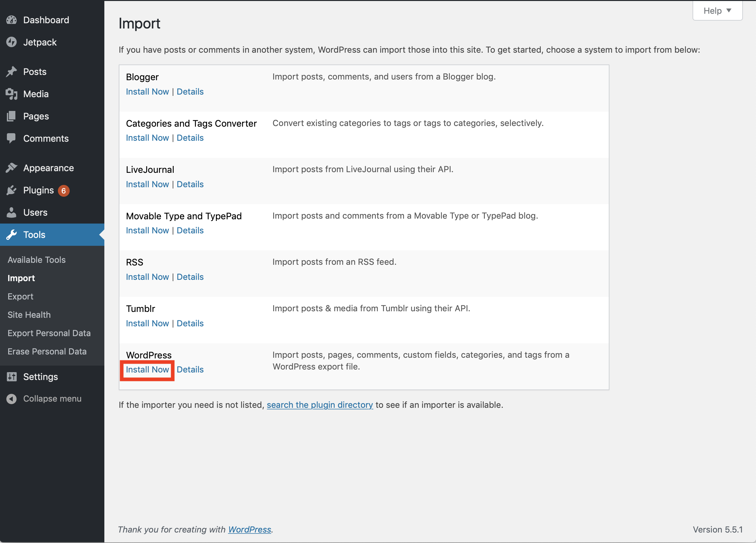Click the "Import posts from an RSS feed." text

pyautogui.click(x=334, y=262)
